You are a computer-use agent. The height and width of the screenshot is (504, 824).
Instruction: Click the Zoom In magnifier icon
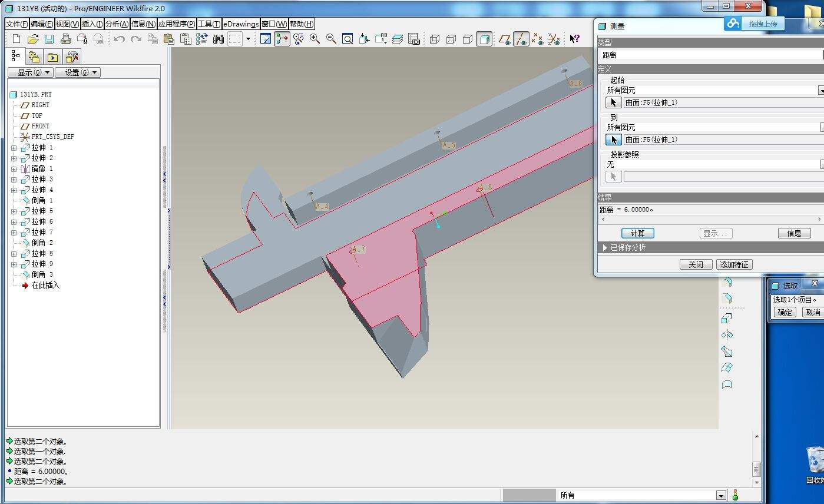point(315,39)
